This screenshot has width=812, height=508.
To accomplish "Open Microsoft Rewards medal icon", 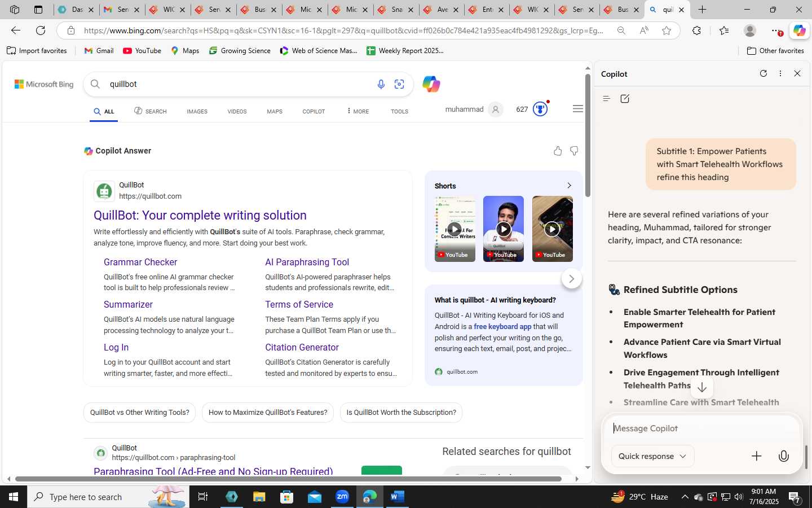I will coord(540,109).
